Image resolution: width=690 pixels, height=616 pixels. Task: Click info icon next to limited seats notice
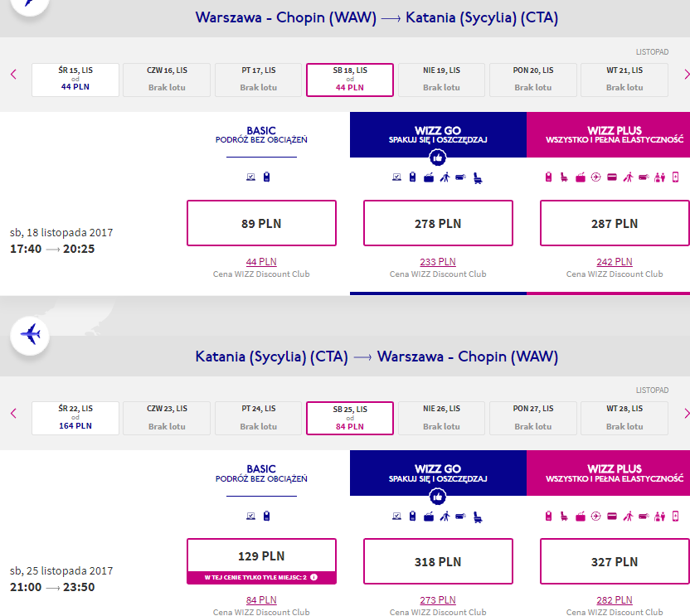pos(313,577)
